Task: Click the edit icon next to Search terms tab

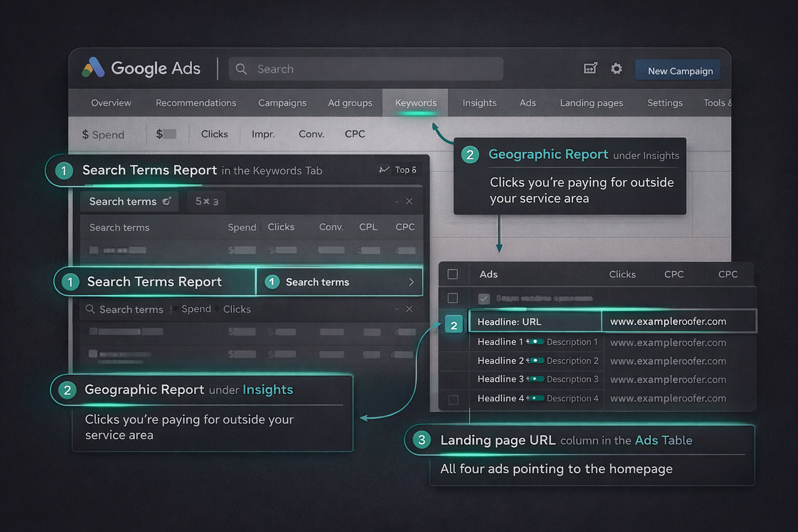Action: click(x=167, y=201)
